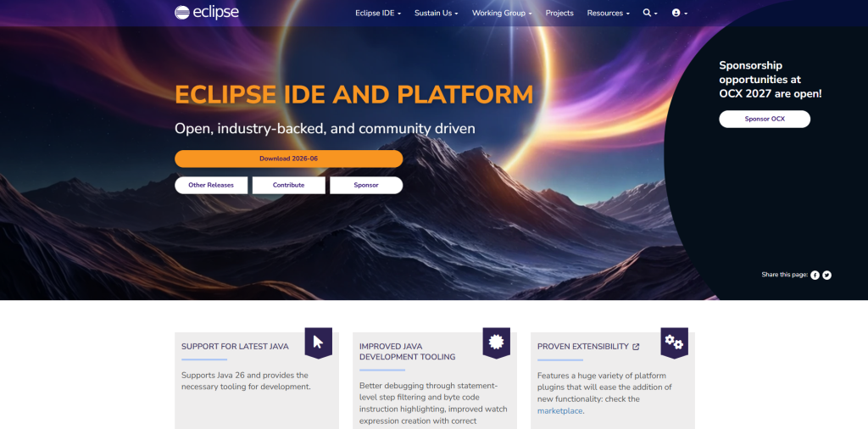
Task: Click the Contribute button
Action: pyautogui.click(x=288, y=186)
